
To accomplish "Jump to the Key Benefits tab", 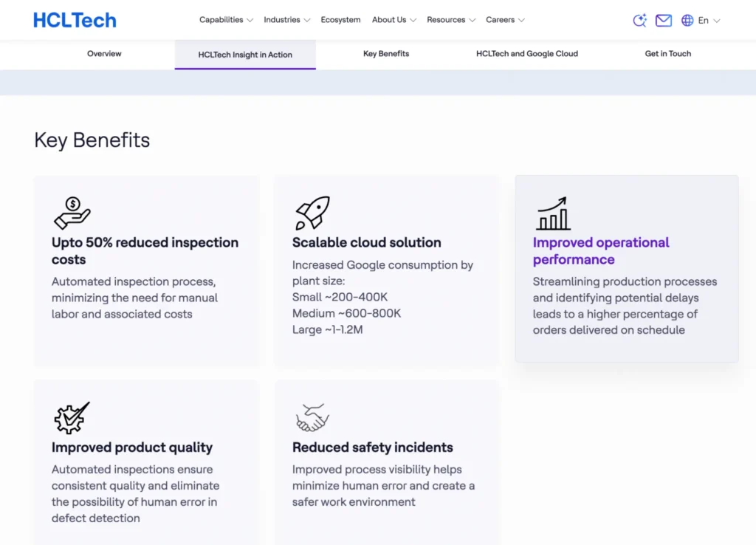I will pos(386,53).
